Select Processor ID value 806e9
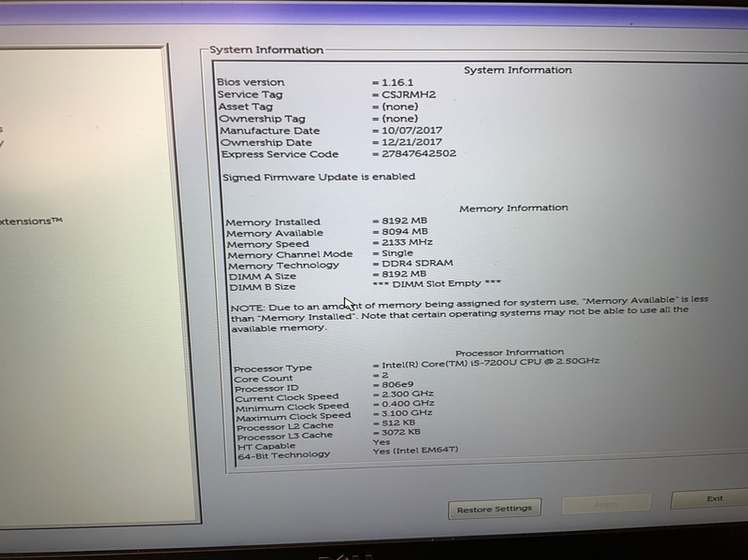The width and height of the screenshot is (748, 560). click(397, 384)
